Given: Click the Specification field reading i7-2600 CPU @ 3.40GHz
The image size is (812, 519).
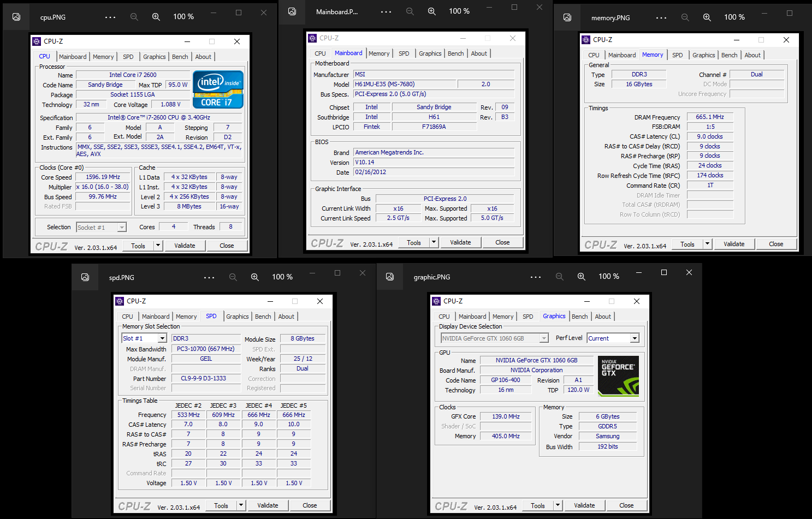Looking at the screenshot, I should tap(159, 117).
